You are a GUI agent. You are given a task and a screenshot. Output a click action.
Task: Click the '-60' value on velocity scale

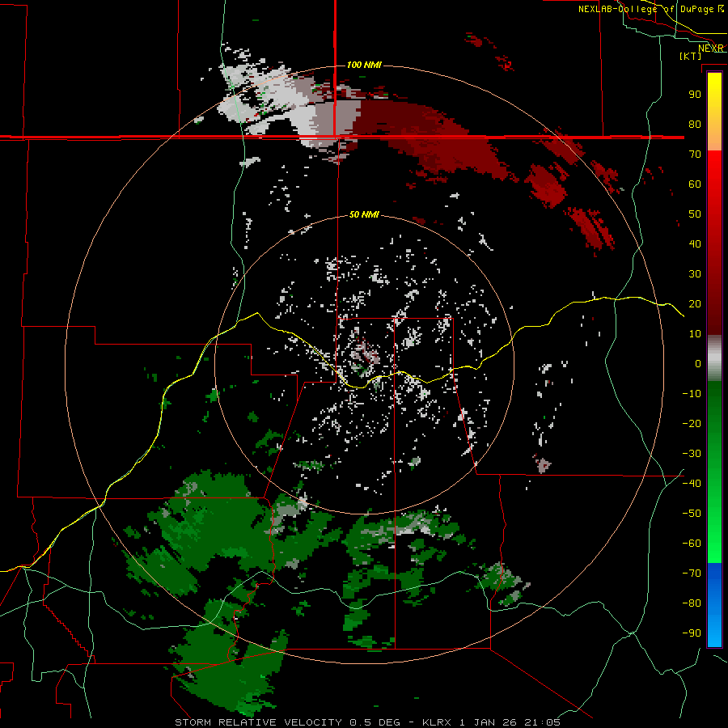(x=692, y=544)
